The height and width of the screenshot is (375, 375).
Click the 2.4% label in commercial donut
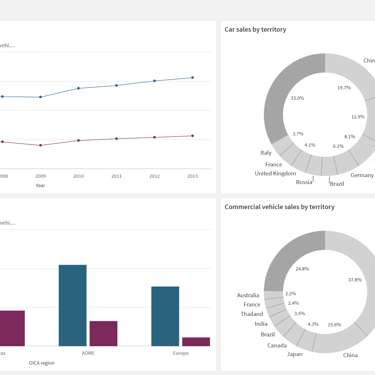pyautogui.click(x=293, y=303)
